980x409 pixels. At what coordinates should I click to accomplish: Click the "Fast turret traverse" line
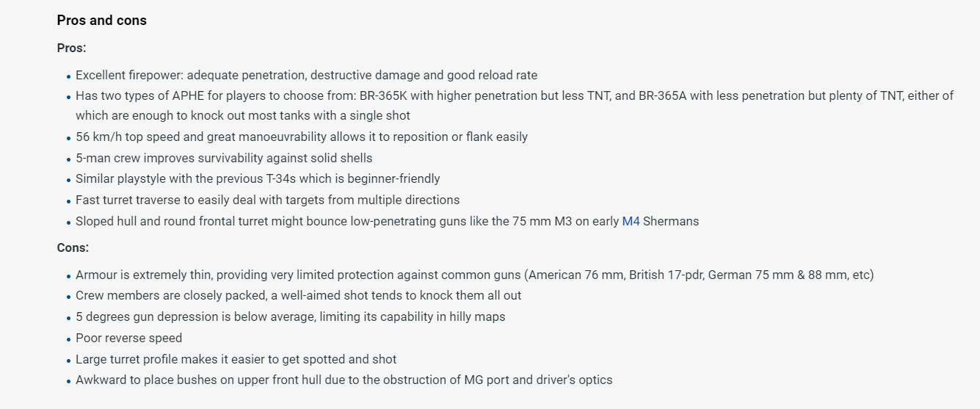pos(267,200)
